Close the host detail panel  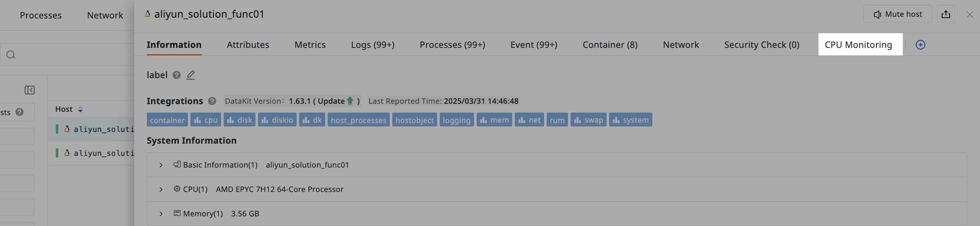[x=970, y=15]
